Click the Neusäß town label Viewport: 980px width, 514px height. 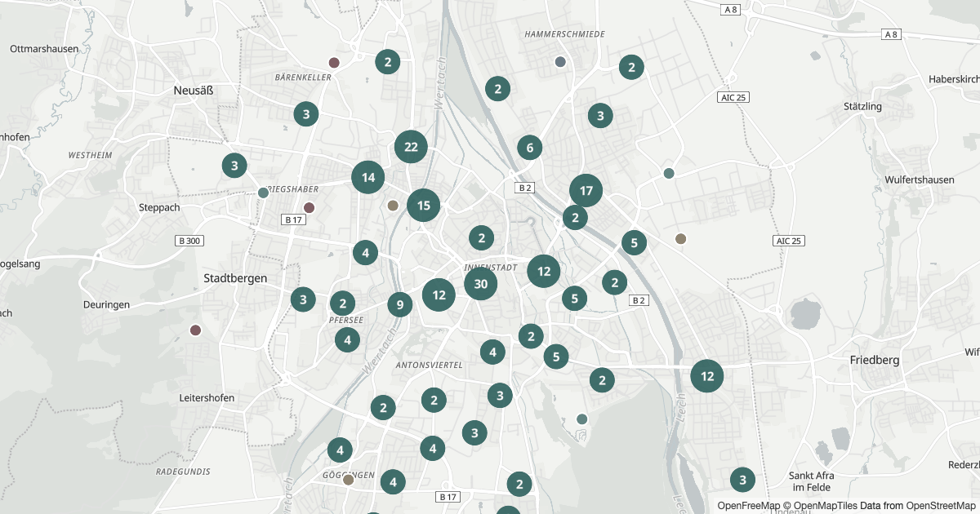(194, 91)
